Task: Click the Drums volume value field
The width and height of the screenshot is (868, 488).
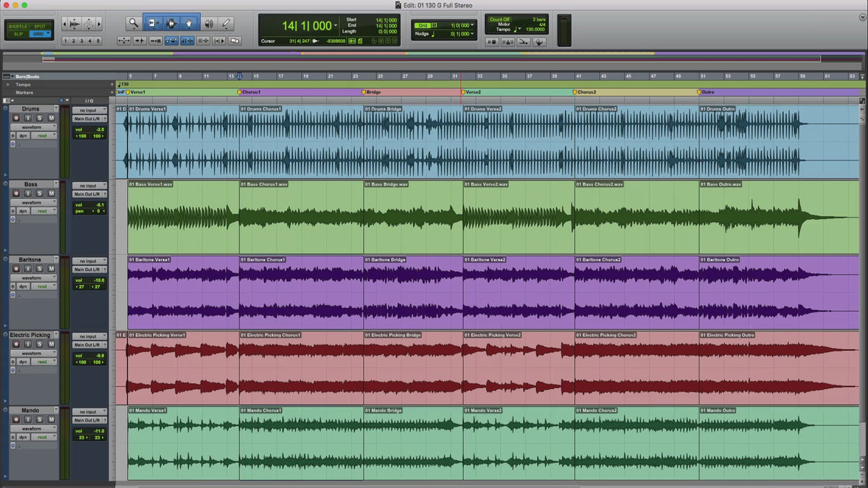Action: click(98, 129)
